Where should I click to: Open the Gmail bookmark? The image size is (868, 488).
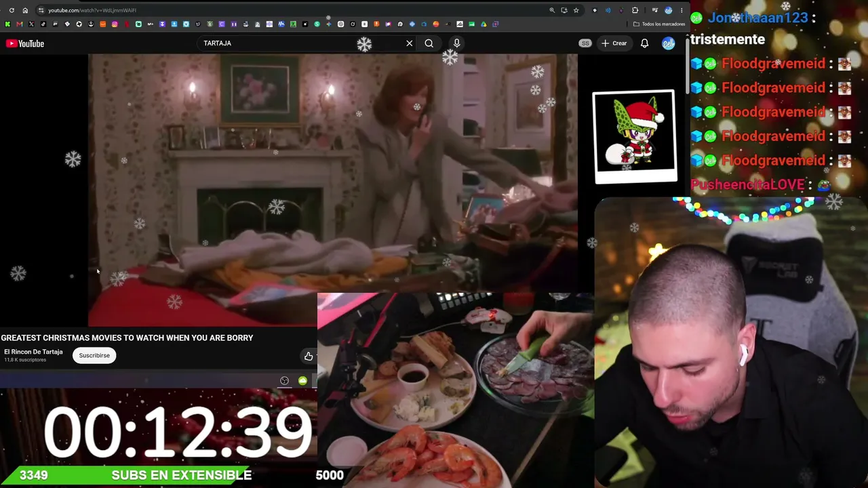pyautogui.click(x=19, y=24)
